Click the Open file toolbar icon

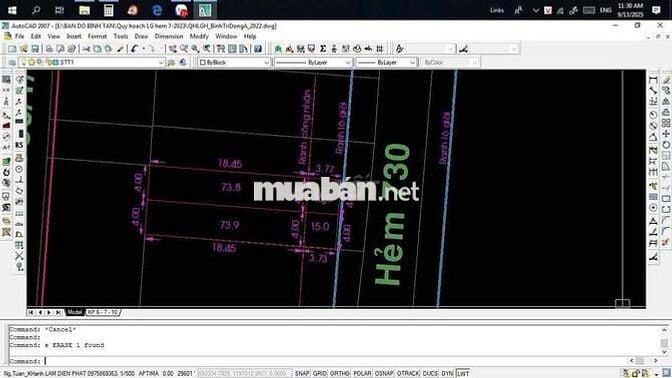click(24, 49)
